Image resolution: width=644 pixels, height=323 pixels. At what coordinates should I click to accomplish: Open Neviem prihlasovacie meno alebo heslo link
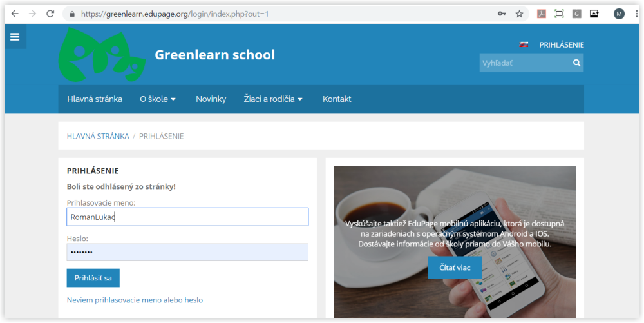135,300
